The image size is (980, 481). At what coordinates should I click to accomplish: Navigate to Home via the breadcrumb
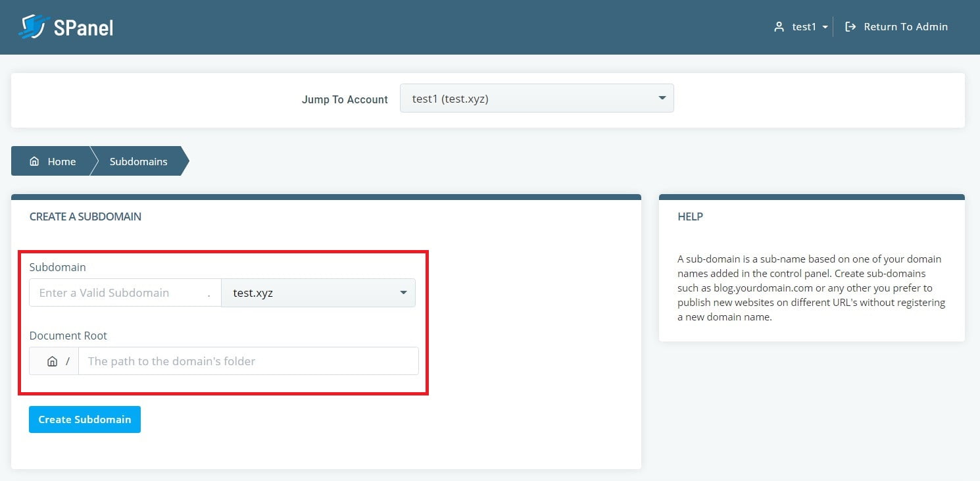point(61,161)
